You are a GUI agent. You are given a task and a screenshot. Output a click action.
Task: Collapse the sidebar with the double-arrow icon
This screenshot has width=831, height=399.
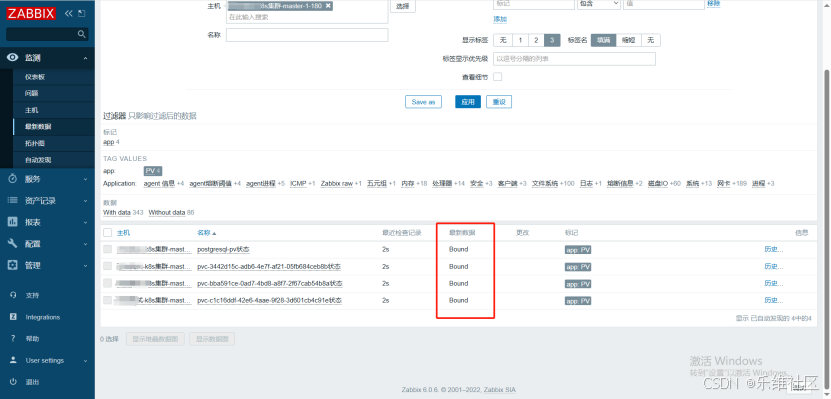pos(68,14)
